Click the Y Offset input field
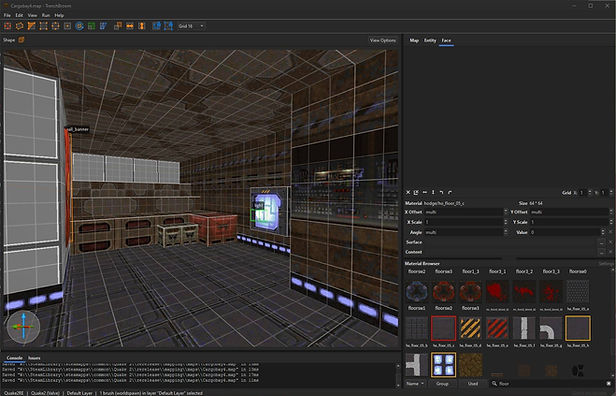Image resolution: width=616 pixels, height=396 pixels. tap(569, 212)
